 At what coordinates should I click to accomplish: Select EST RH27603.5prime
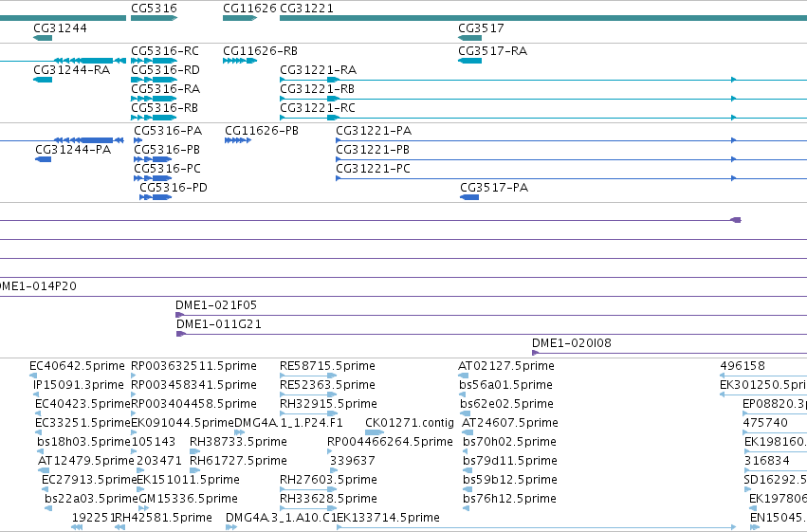click(328, 480)
